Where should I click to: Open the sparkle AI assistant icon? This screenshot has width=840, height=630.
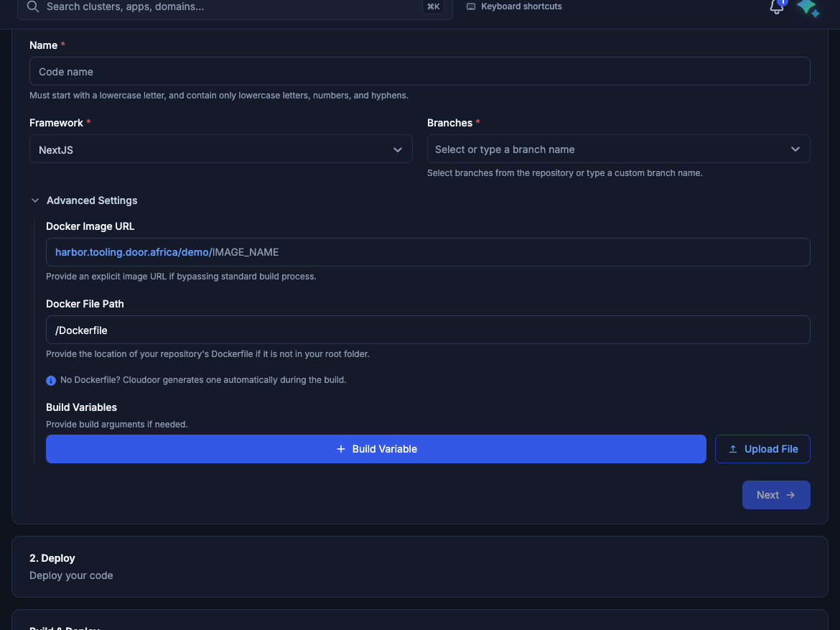tap(808, 7)
